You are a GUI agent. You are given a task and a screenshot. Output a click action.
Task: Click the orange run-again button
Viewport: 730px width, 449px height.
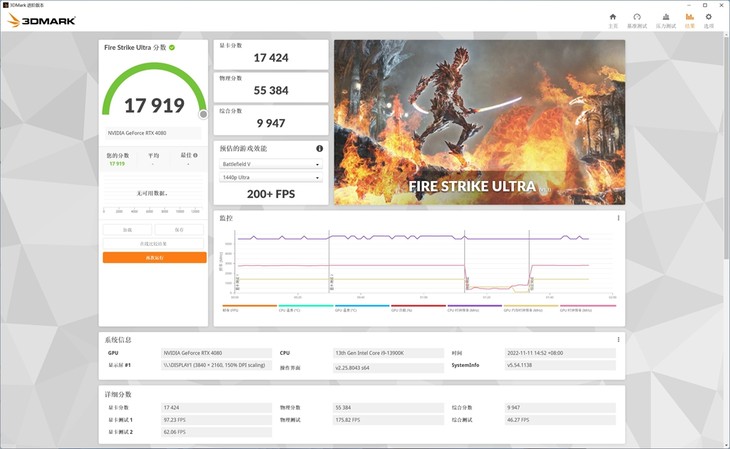pos(155,258)
